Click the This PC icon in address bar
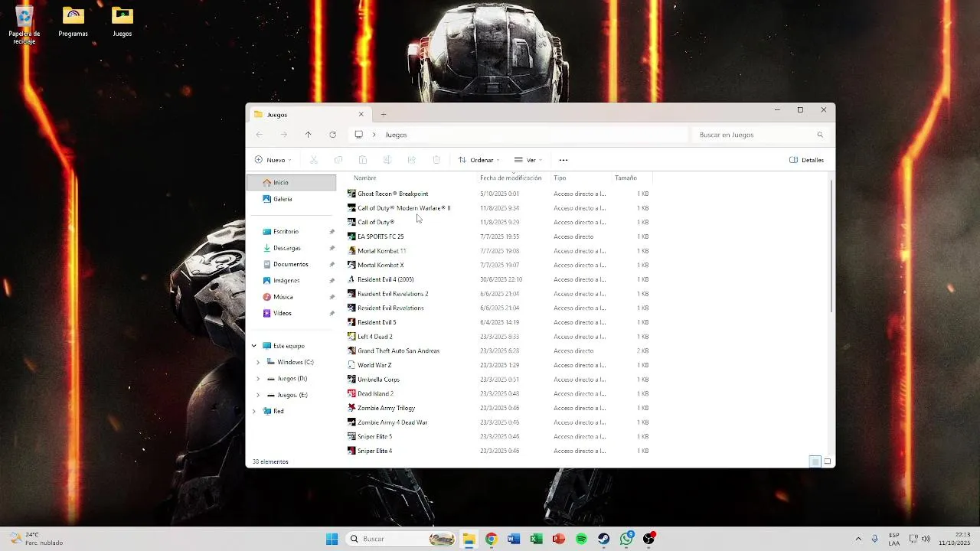 click(x=358, y=135)
